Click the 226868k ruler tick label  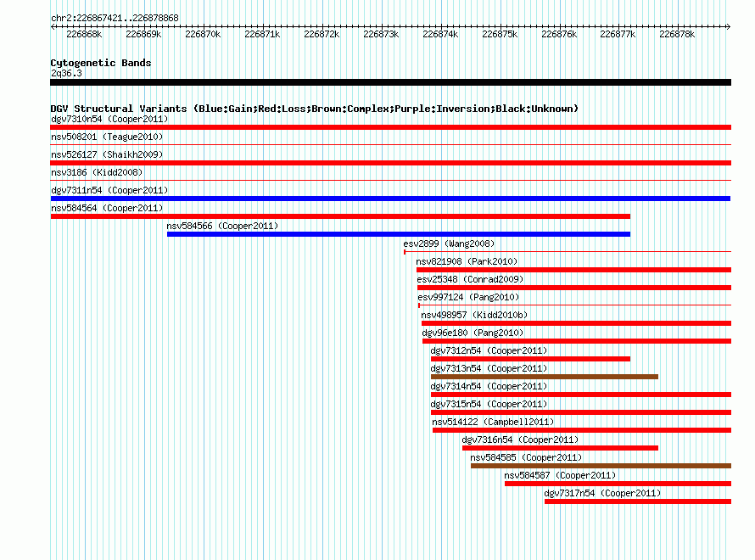click(84, 34)
